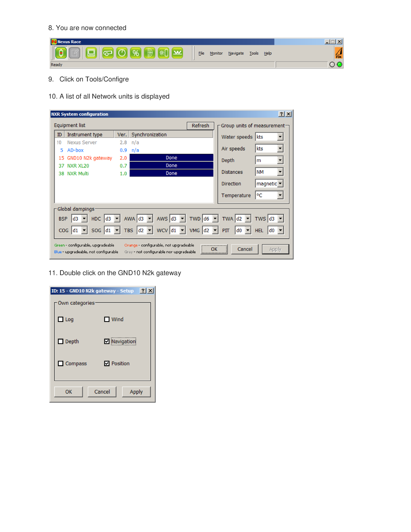411x532 pixels.
Task: Open the Tools menu
Action: 254,53
